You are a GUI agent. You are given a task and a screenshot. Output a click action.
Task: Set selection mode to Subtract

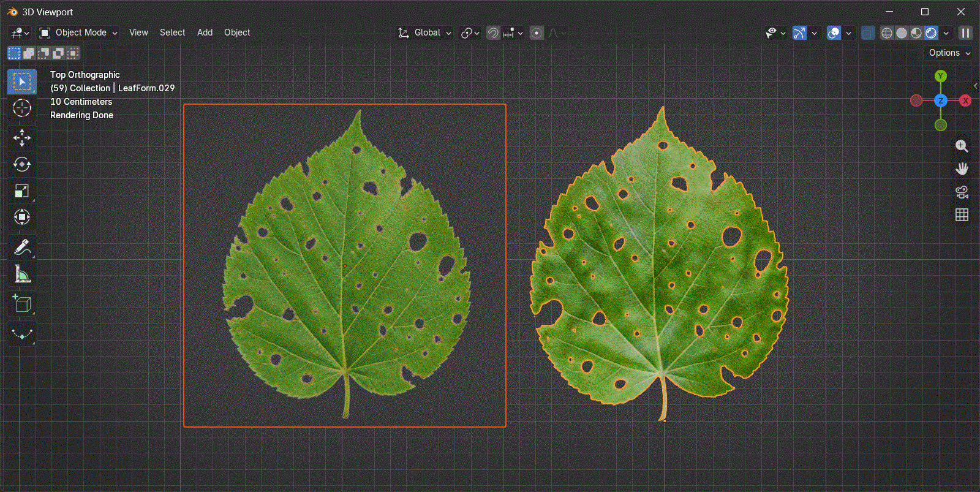[x=43, y=53]
